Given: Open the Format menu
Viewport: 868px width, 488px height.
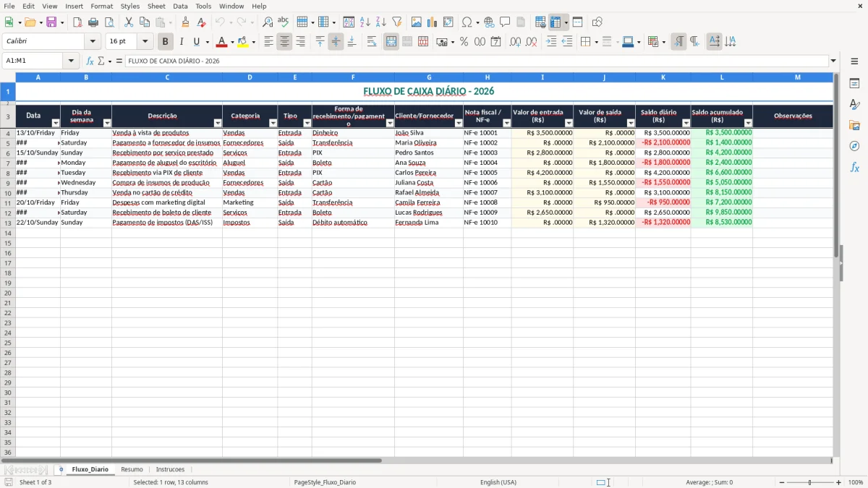Looking at the screenshot, I should tap(102, 6).
